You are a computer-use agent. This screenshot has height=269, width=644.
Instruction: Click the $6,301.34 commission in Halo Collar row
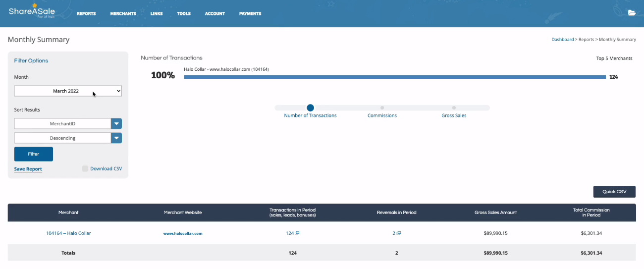click(591, 233)
